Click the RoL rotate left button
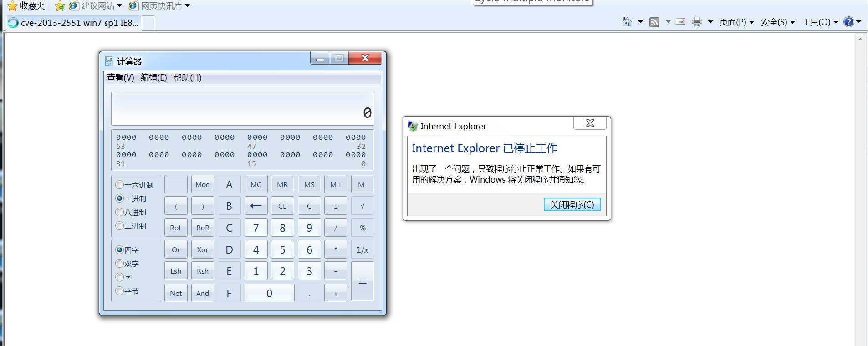This screenshot has height=346, width=868. pyautogui.click(x=176, y=228)
